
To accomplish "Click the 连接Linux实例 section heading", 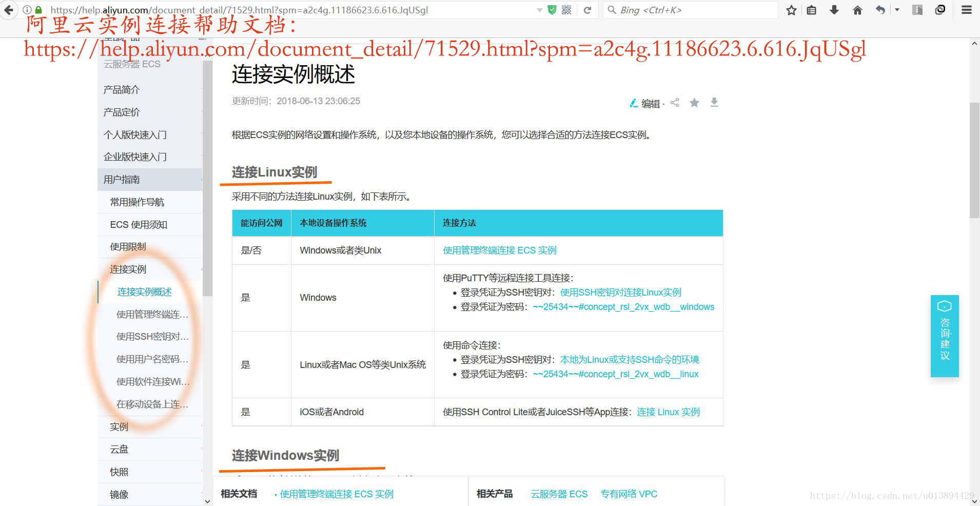I will [x=275, y=172].
